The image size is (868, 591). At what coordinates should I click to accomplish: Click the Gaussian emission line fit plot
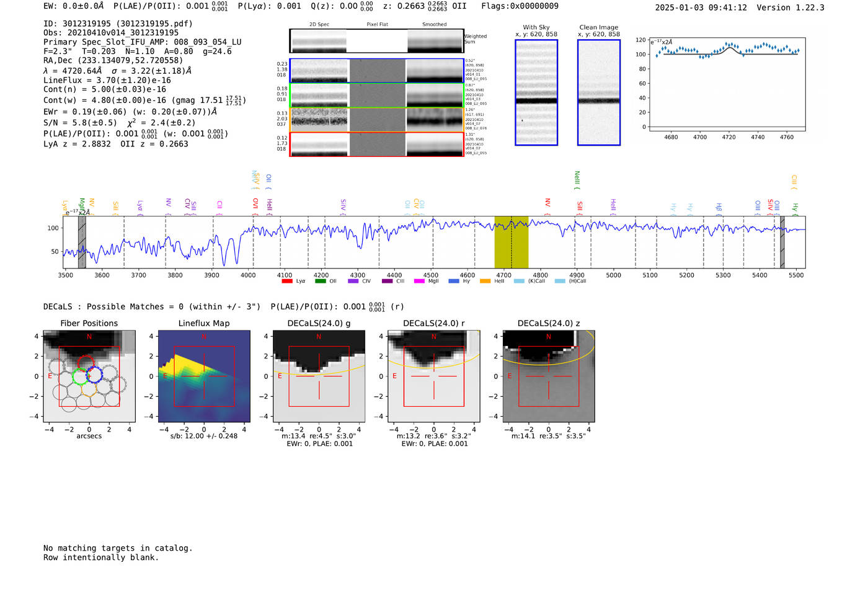[727, 84]
